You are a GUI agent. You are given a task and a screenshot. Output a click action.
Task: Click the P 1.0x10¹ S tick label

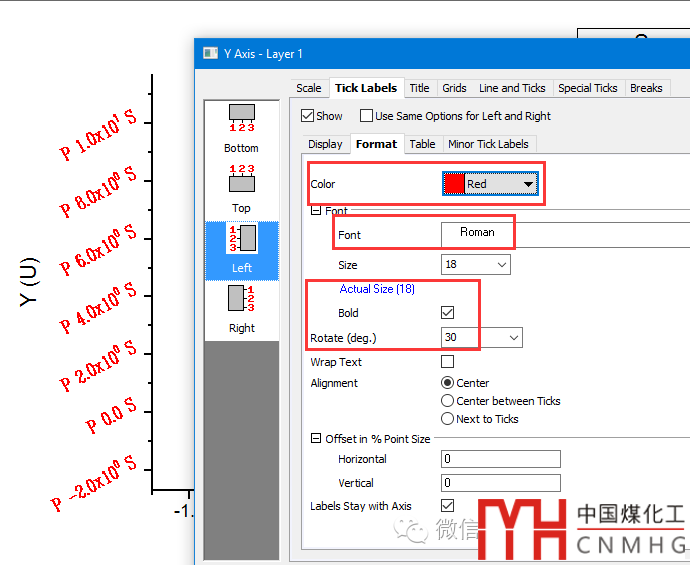tap(98, 136)
